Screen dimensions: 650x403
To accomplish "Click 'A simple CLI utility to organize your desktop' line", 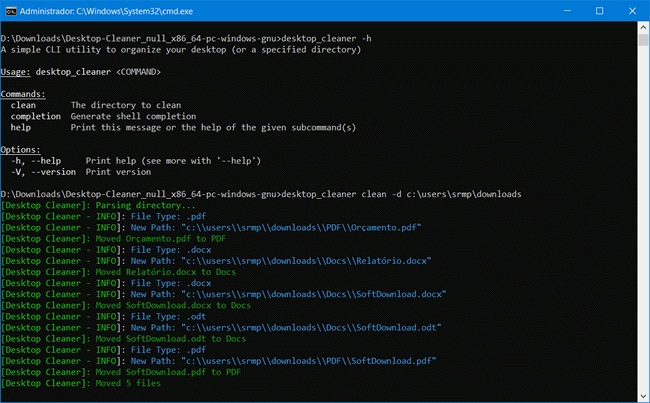I will pos(181,50).
